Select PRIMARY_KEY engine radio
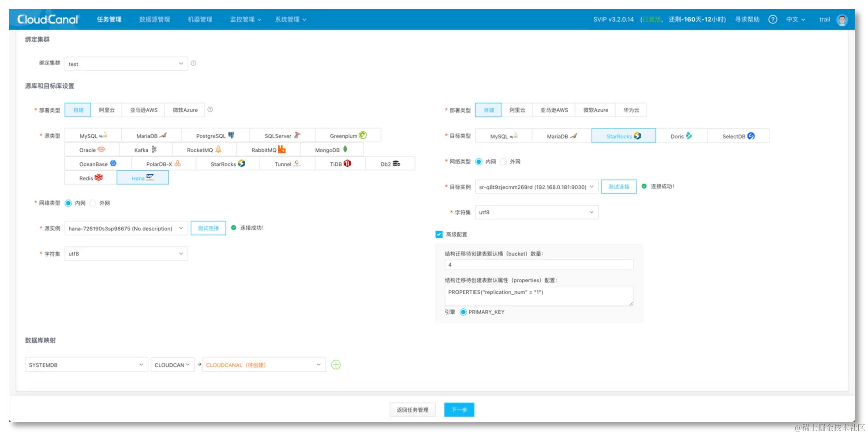The width and height of the screenshot is (868, 435). click(463, 312)
